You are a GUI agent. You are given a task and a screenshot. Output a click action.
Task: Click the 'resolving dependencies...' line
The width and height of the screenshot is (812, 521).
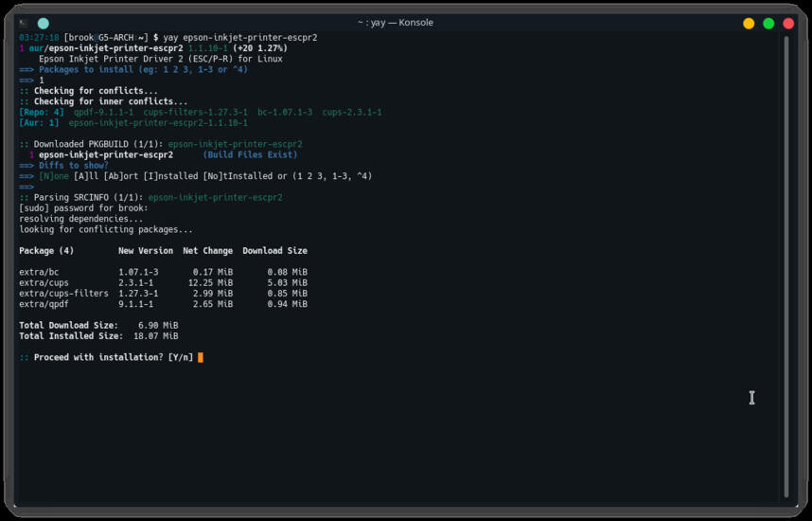(x=81, y=219)
